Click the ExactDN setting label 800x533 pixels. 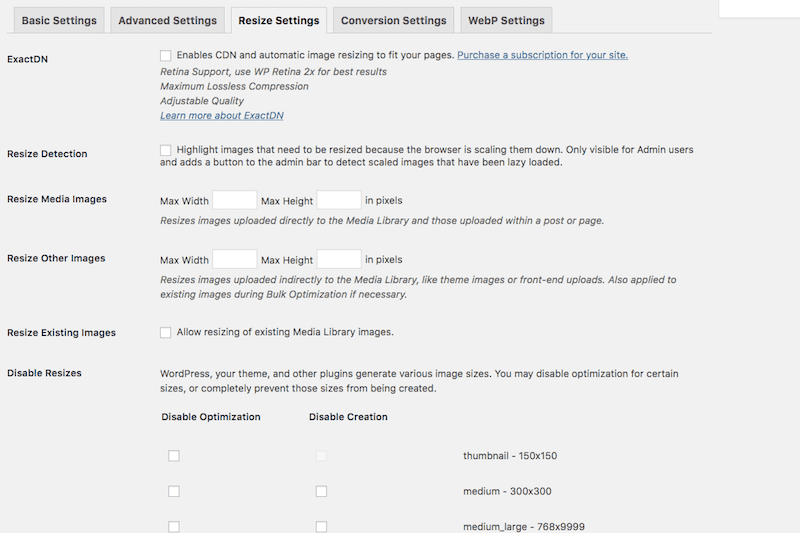coord(28,59)
